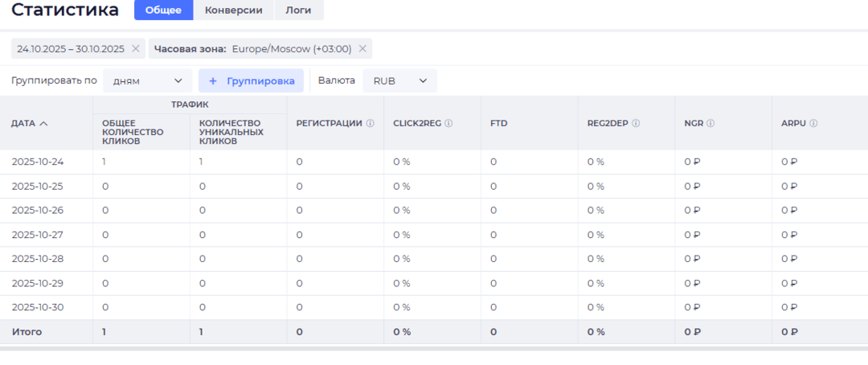Screen dimensions: 868x365
Task: Select the Общее tab
Action: [163, 10]
